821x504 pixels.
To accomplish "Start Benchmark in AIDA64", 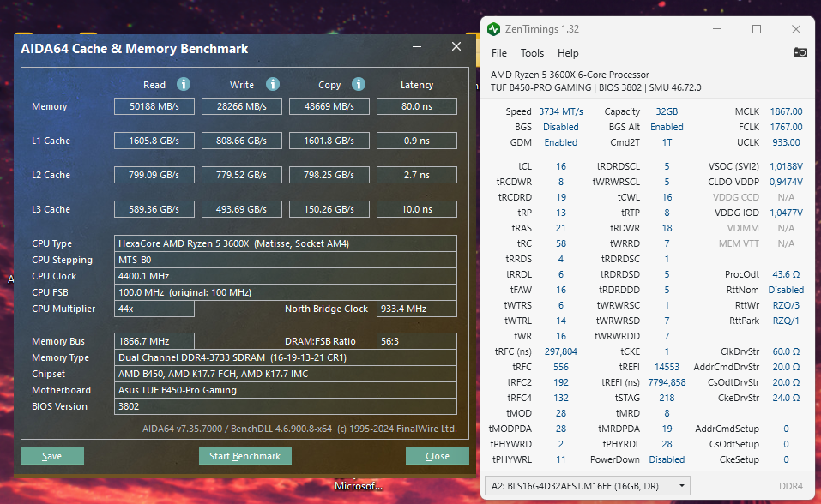I will (245, 456).
